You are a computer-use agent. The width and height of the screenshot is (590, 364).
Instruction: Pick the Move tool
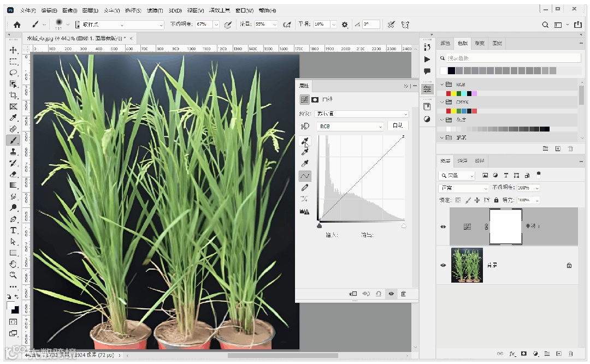coord(13,50)
